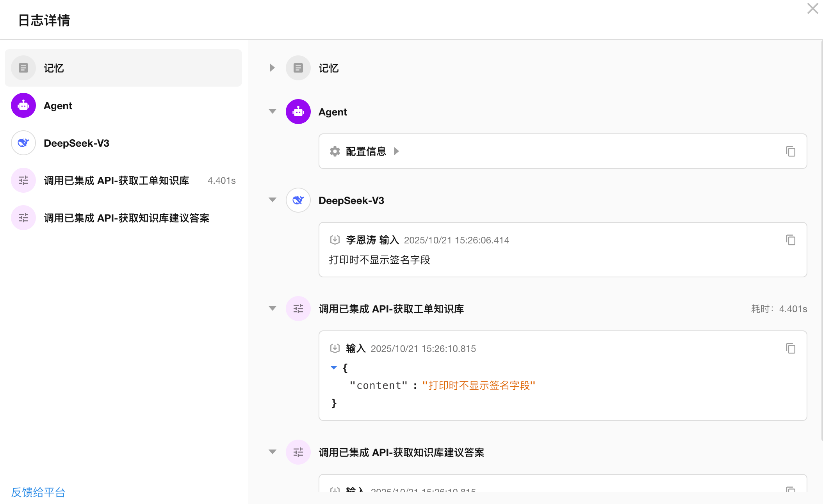Image resolution: width=823 pixels, height=504 pixels.
Task: Click the input arrow icon beside 李恩涛 输入
Action: (335, 240)
